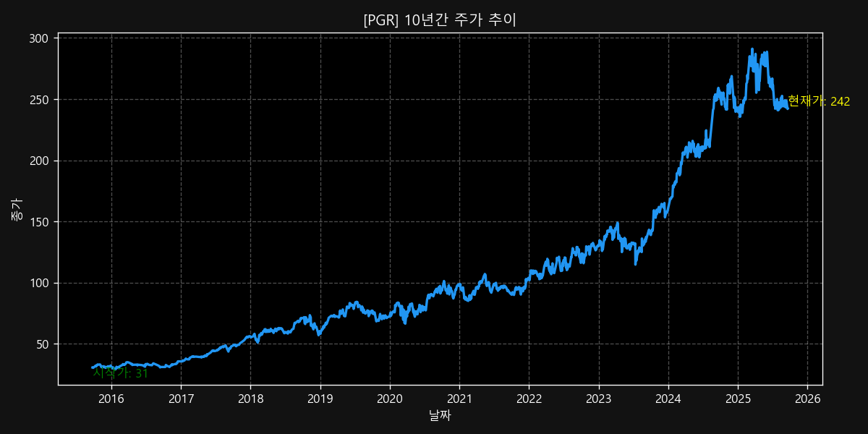
Task: Click the 2022 tick label
Action: pos(529,398)
